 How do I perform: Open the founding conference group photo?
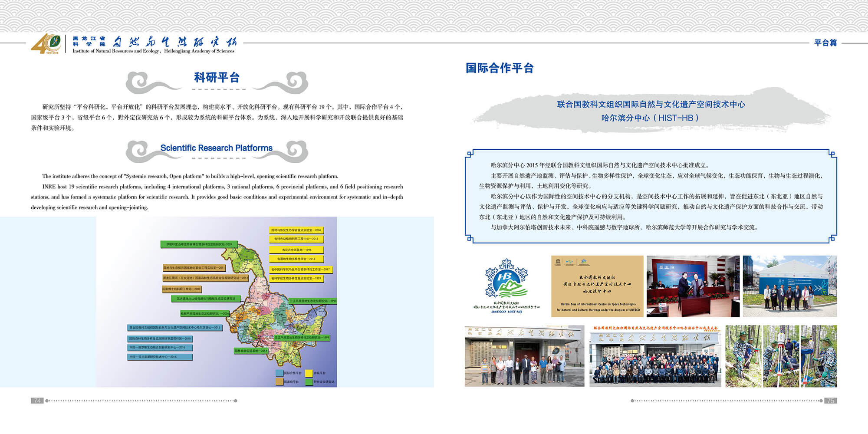pyautogui.click(x=655, y=358)
